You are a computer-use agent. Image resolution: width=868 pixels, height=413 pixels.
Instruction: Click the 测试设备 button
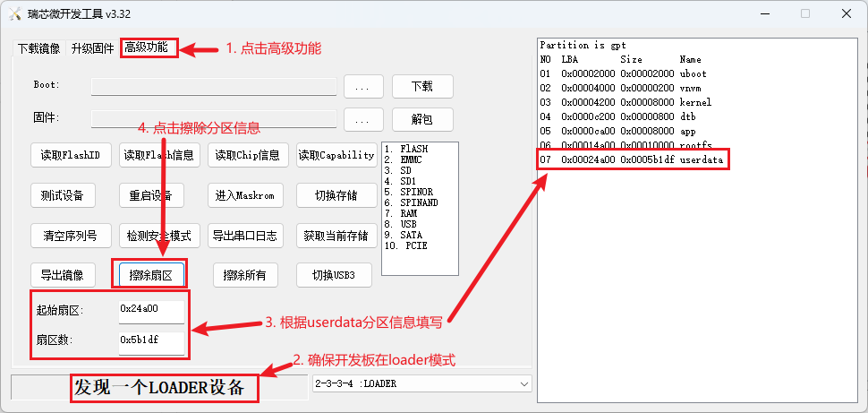[62, 195]
